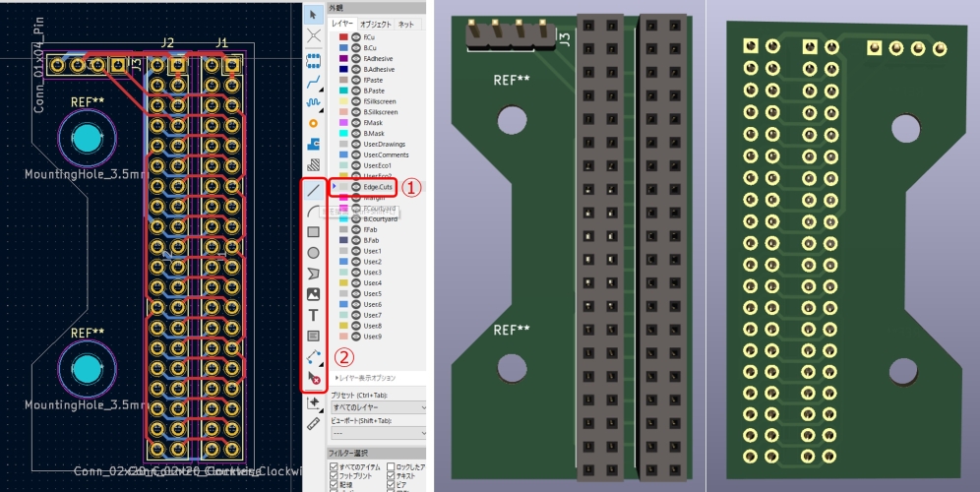Image resolution: width=980 pixels, height=492 pixels.
Task: Select the Measure ruler tool
Action: (x=313, y=423)
